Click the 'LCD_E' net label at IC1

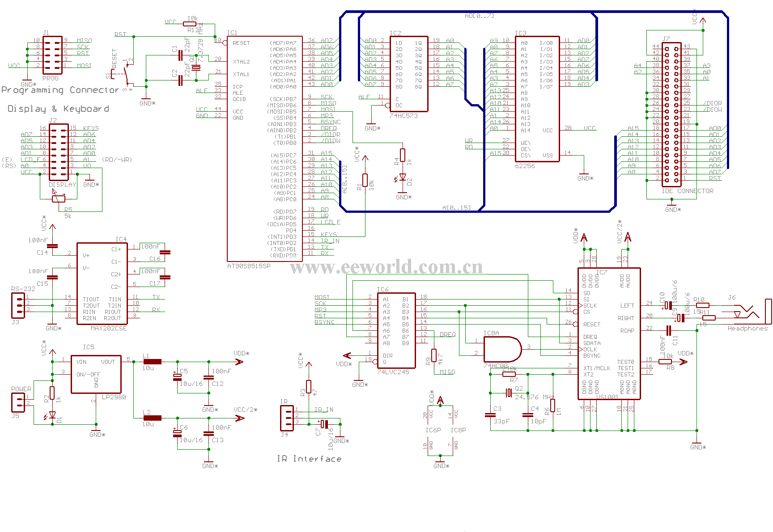(x=331, y=222)
